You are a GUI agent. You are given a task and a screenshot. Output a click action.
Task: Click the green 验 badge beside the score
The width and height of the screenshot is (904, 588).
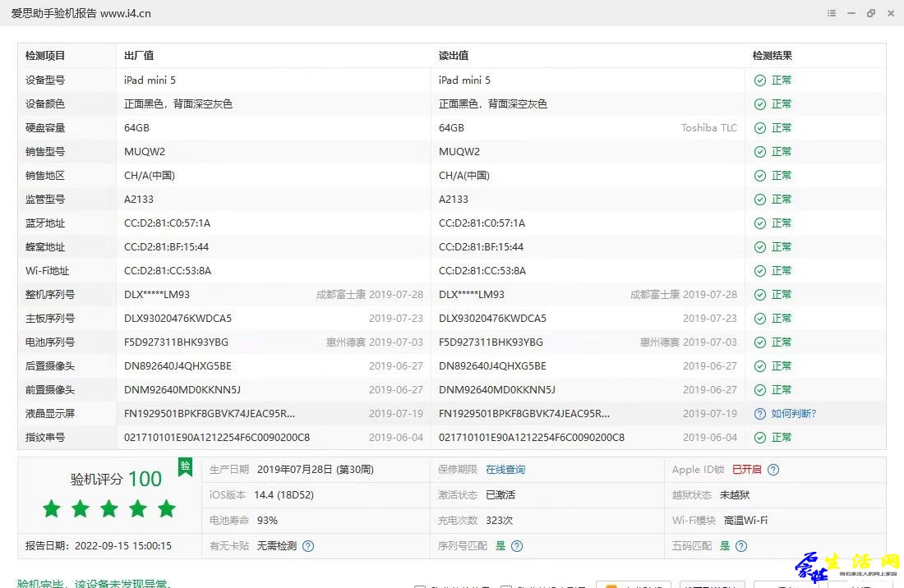click(185, 467)
